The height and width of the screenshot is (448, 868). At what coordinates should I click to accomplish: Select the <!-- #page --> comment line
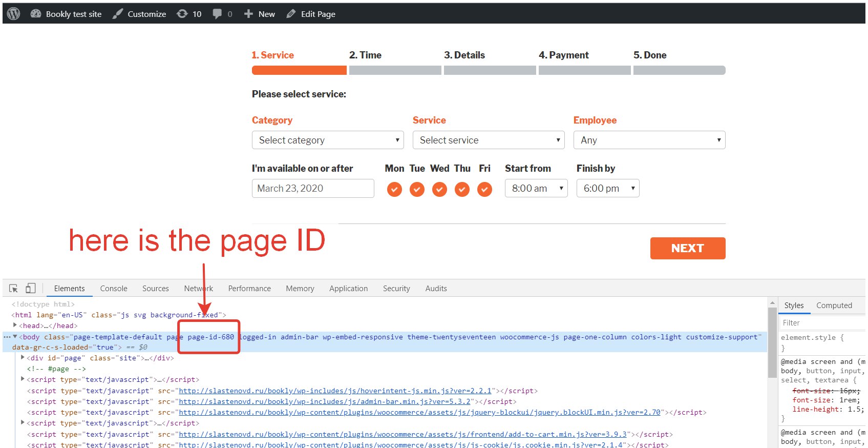coord(56,369)
